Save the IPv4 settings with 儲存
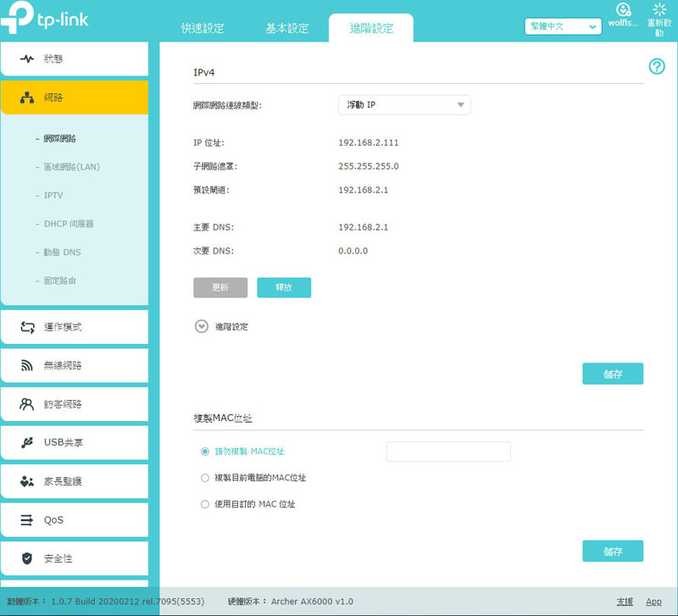Image resolution: width=678 pixels, height=616 pixels. [x=613, y=374]
